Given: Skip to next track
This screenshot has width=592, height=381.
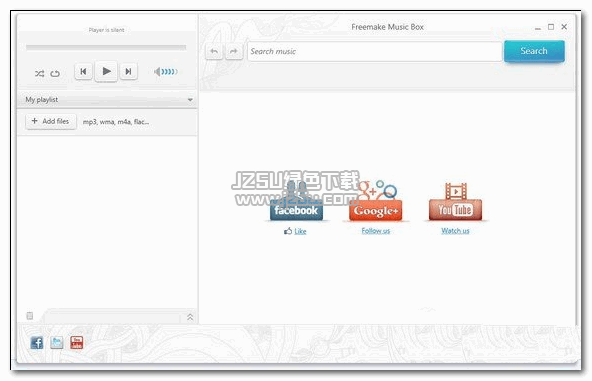Looking at the screenshot, I should [128, 71].
